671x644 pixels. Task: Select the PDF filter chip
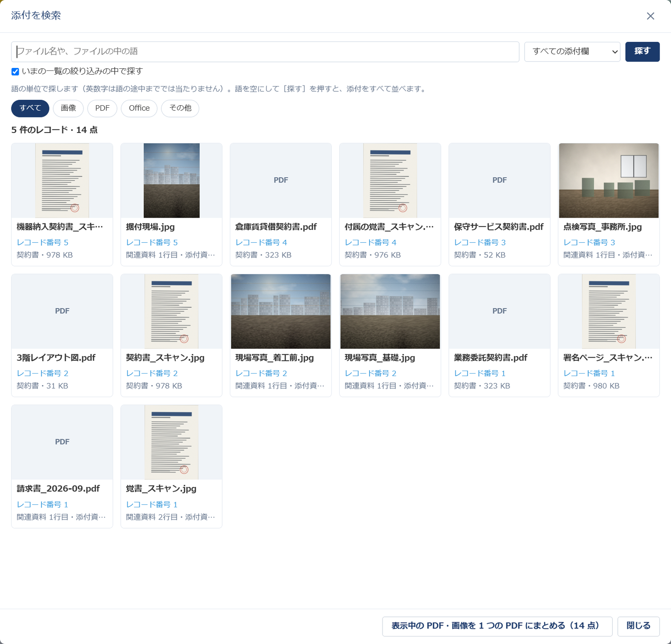pyautogui.click(x=102, y=108)
